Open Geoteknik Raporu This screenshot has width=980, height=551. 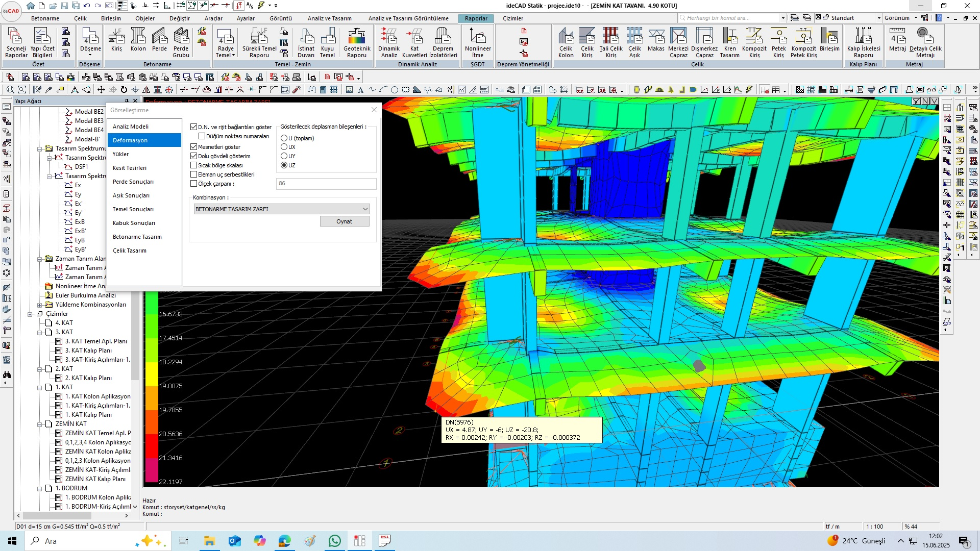click(x=357, y=42)
